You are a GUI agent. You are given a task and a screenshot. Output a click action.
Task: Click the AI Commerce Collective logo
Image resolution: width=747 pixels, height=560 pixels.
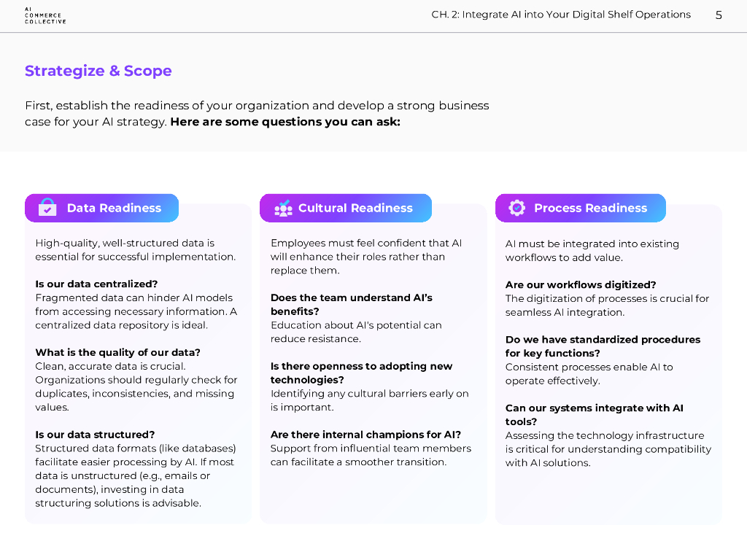[44, 15]
